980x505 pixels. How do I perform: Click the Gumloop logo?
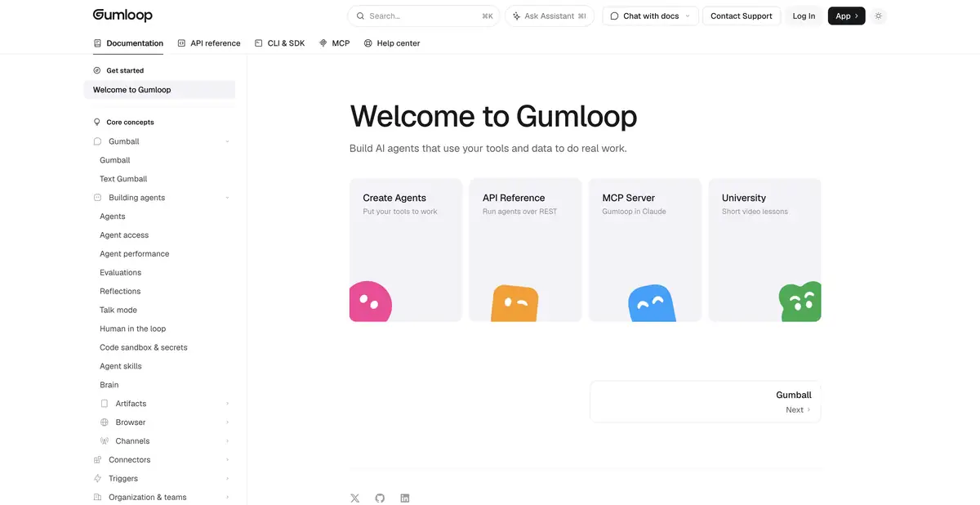[122, 16]
